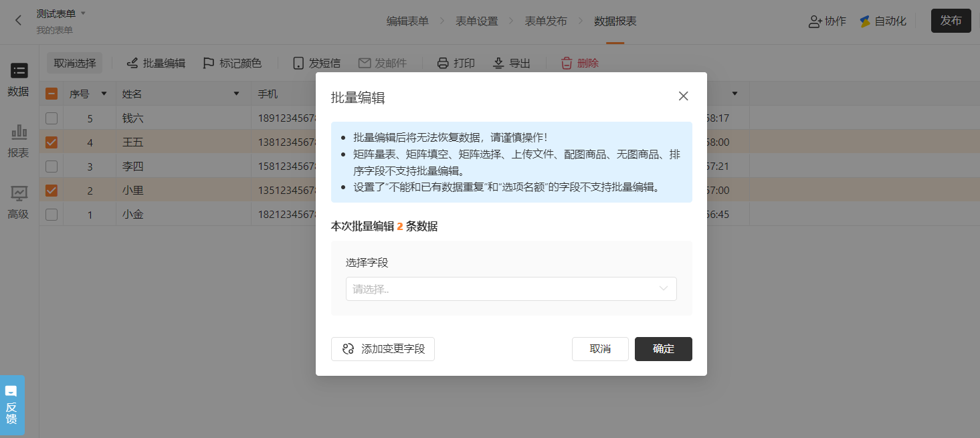Click the 协作 add-person icon
980x438 pixels.
[815, 21]
